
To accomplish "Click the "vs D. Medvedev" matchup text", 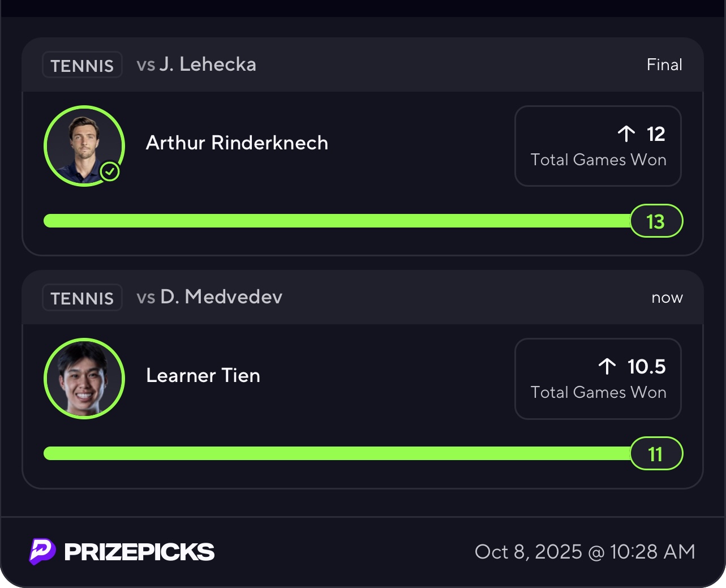I will point(209,297).
